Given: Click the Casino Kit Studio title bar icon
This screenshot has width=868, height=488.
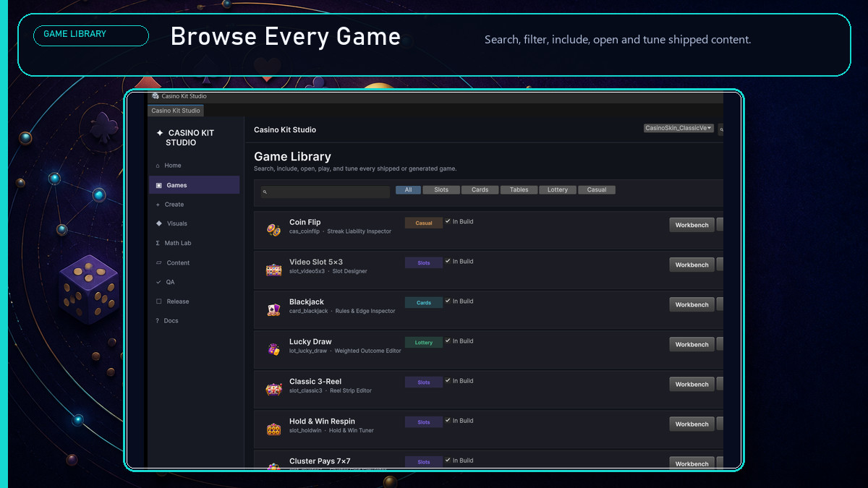Looking at the screenshot, I should [156, 96].
